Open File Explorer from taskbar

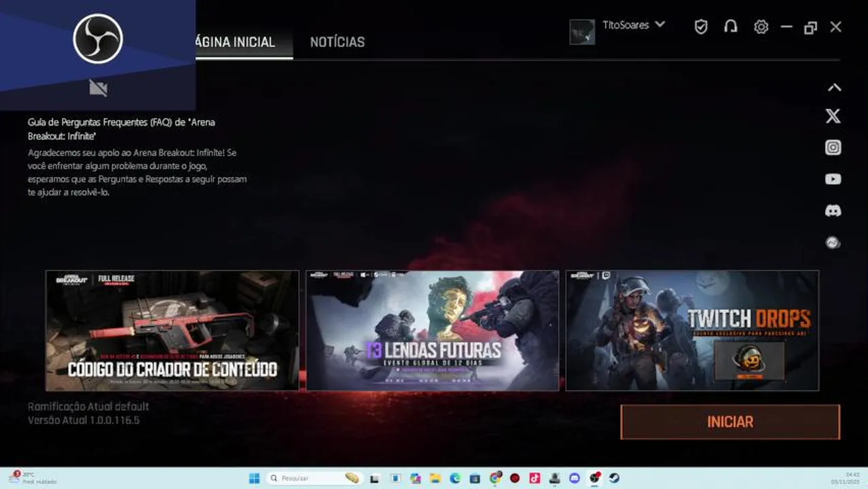(x=435, y=478)
